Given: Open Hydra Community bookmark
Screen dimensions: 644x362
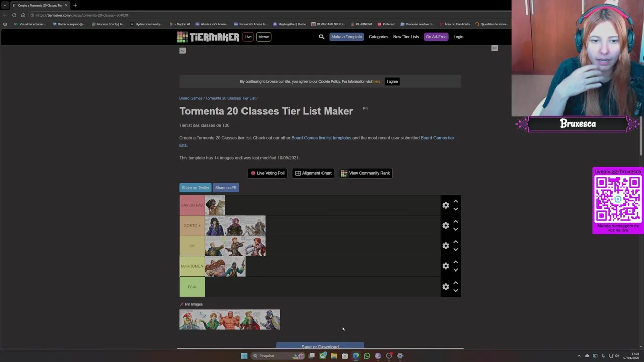Looking at the screenshot, I should click(x=146, y=24).
